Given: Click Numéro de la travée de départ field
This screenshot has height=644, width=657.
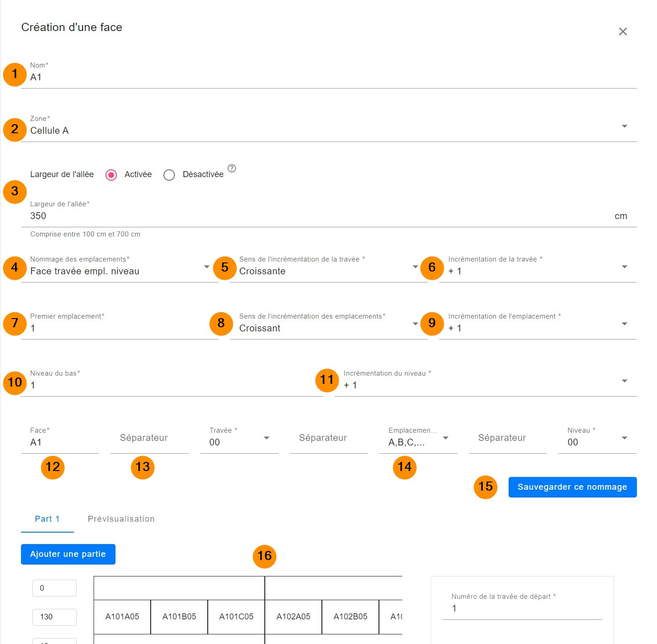Looking at the screenshot, I should click(x=522, y=608).
